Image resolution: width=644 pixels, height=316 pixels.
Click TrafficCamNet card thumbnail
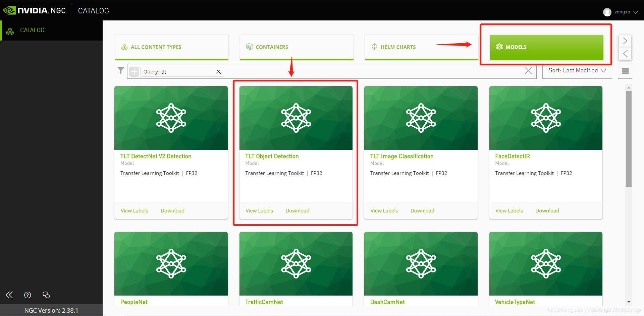pyautogui.click(x=296, y=264)
